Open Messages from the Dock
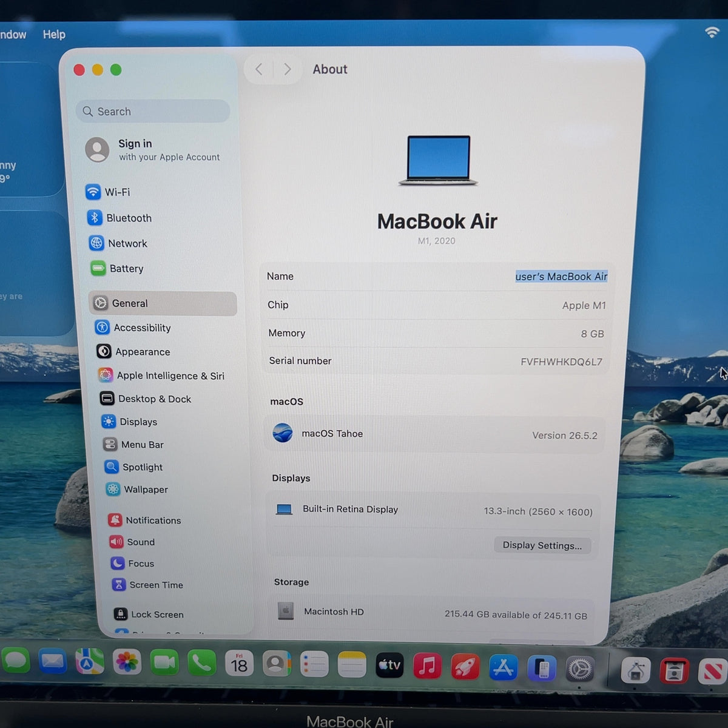The height and width of the screenshot is (728, 728). (16, 661)
